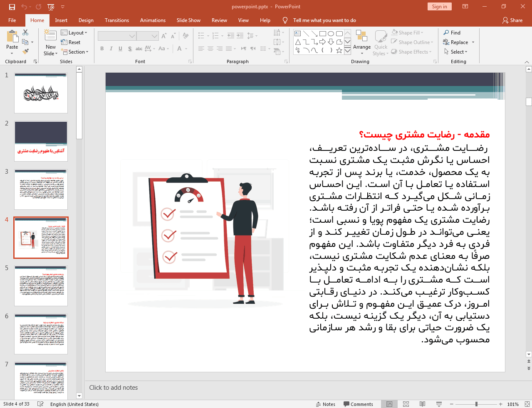Open the Arrange objects tool

361,42
